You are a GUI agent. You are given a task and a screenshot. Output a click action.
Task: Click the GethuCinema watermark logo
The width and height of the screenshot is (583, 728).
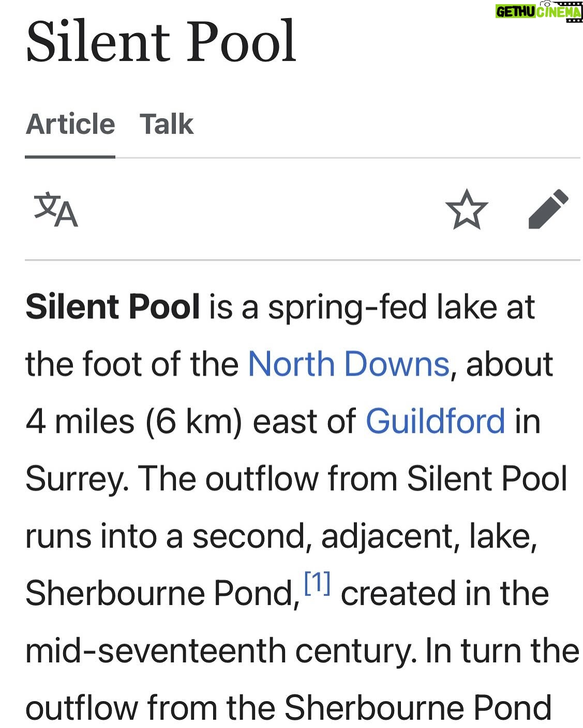539,11
